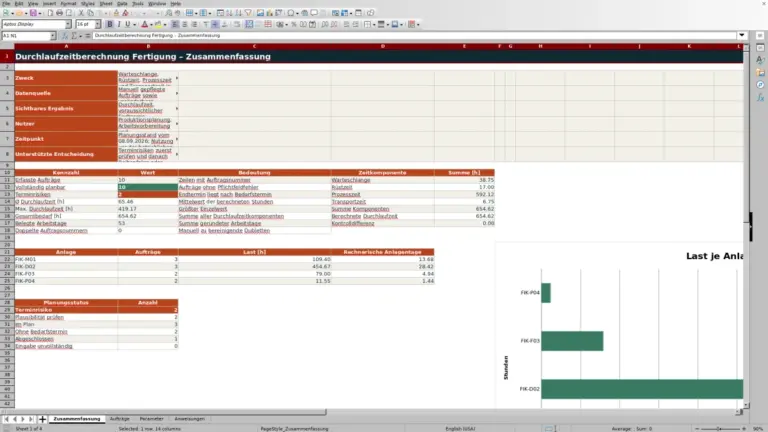This screenshot has height=432, width=768.
Task: Toggle Underline formatting
Action: tap(128, 24)
